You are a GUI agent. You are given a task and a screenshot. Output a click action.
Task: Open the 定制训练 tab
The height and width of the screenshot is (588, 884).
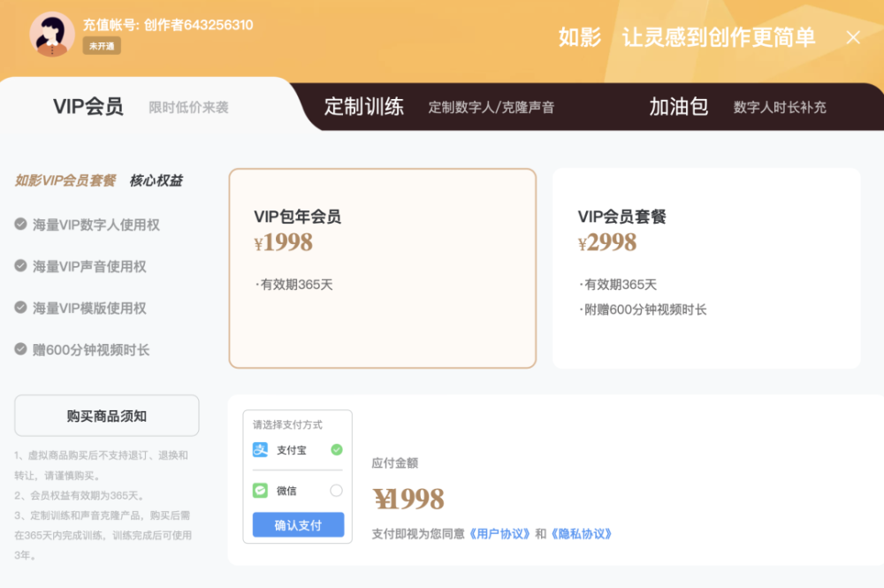[363, 107]
